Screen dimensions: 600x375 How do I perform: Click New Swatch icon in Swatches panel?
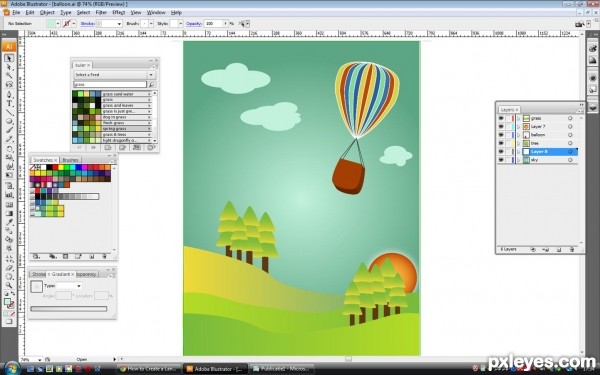91,256
